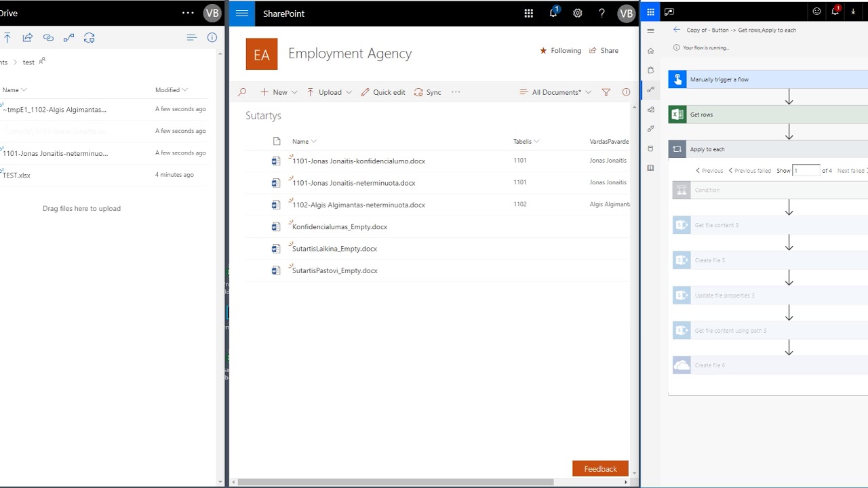
Task: Open the details pane info icon in SharePoint
Action: [626, 92]
